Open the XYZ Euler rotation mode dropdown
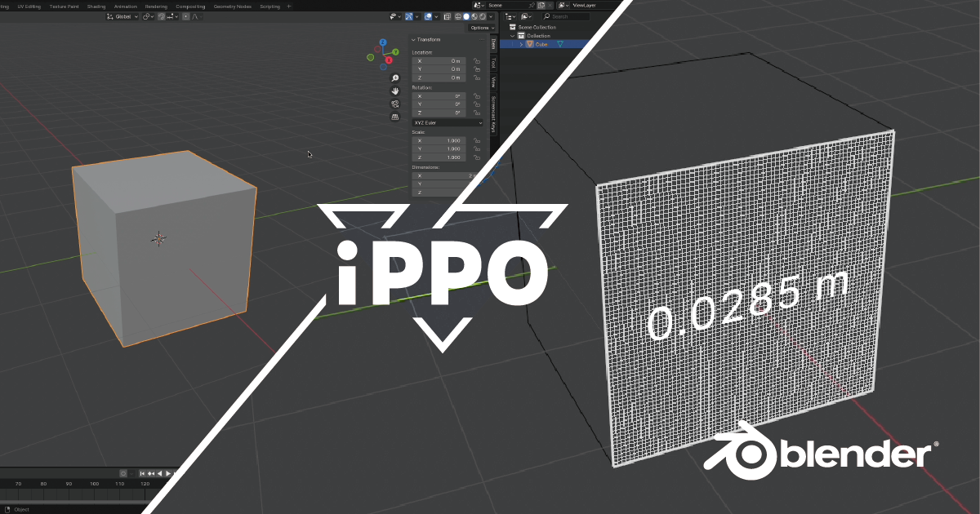This screenshot has width=980, height=514. (448, 122)
